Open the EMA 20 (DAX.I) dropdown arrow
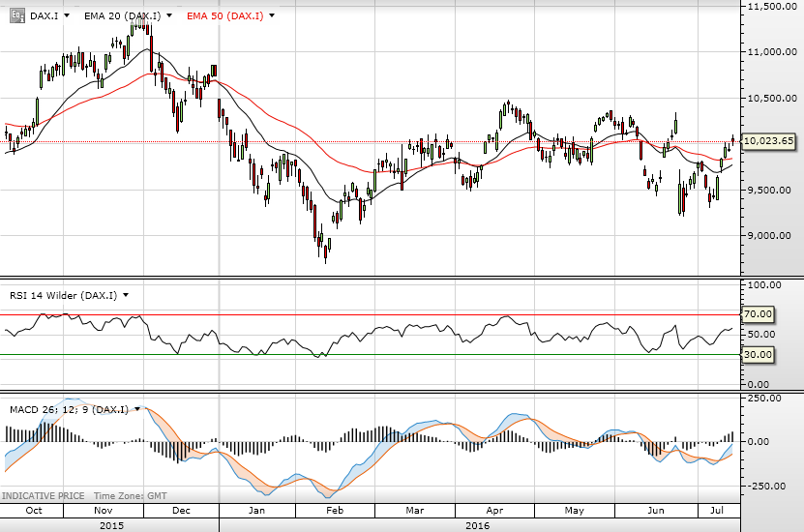 (x=169, y=15)
